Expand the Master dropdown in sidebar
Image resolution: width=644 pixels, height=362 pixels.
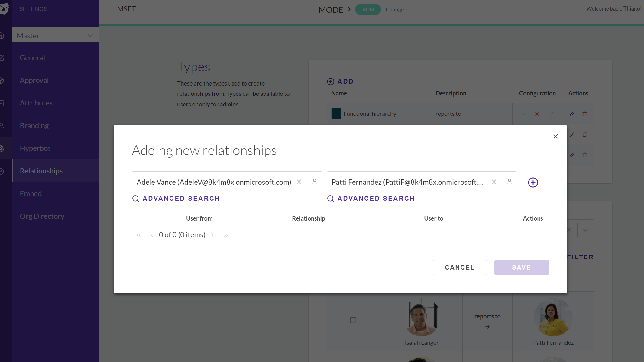coord(90,36)
